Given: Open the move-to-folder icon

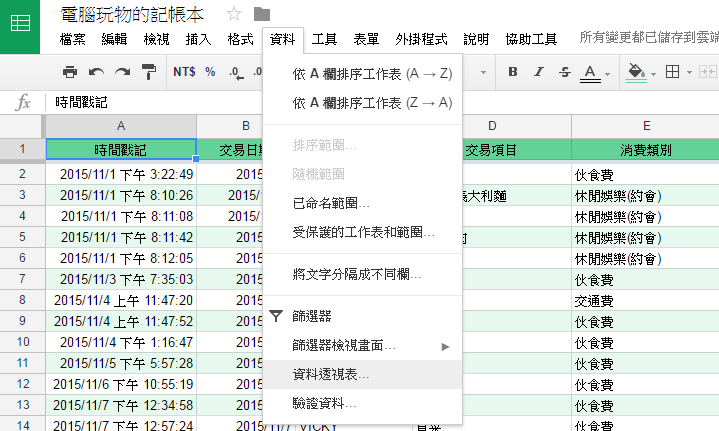Looking at the screenshot, I should pos(262,14).
